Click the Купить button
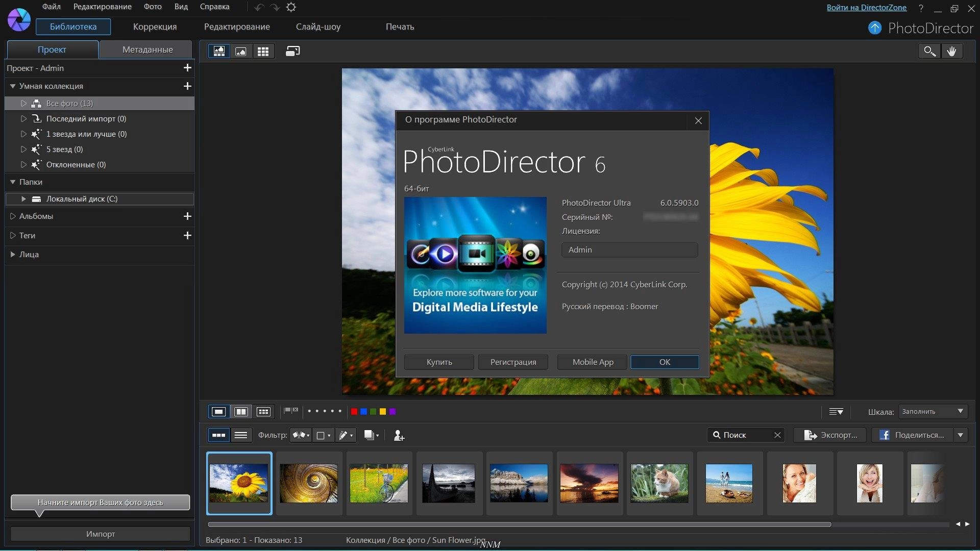This screenshot has height=551, width=980. pyautogui.click(x=439, y=362)
